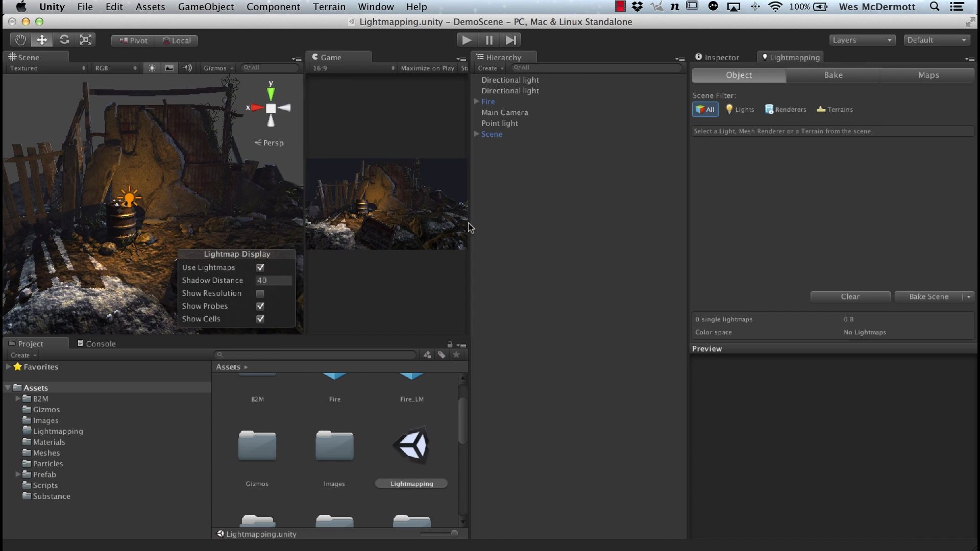
Task: Toggle scene audio speaker icon
Action: [187, 68]
